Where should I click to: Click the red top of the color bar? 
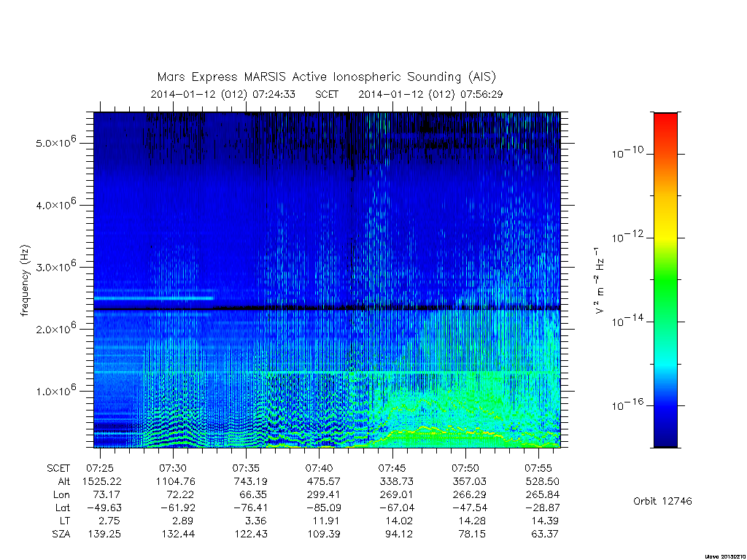[x=665, y=119]
